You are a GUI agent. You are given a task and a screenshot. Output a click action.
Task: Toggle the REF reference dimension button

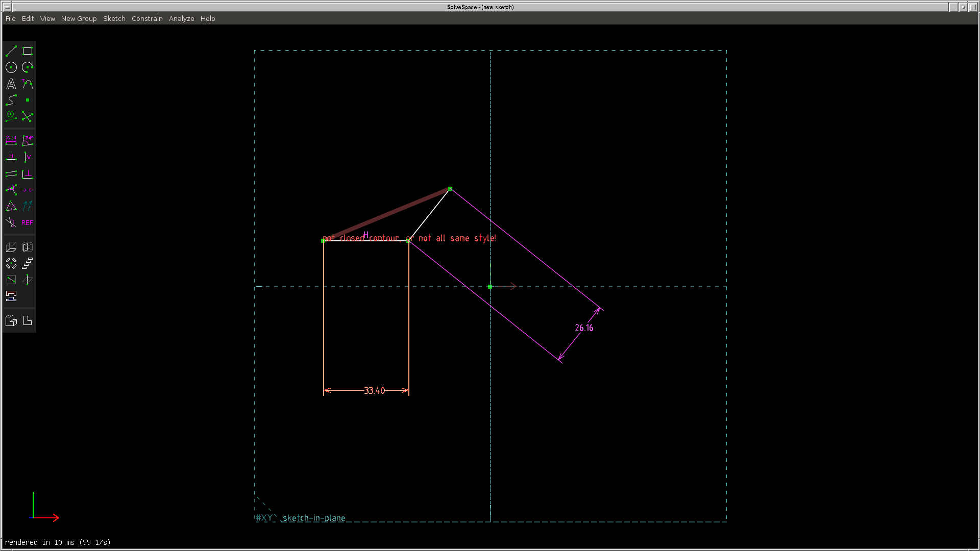pos(28,223)
